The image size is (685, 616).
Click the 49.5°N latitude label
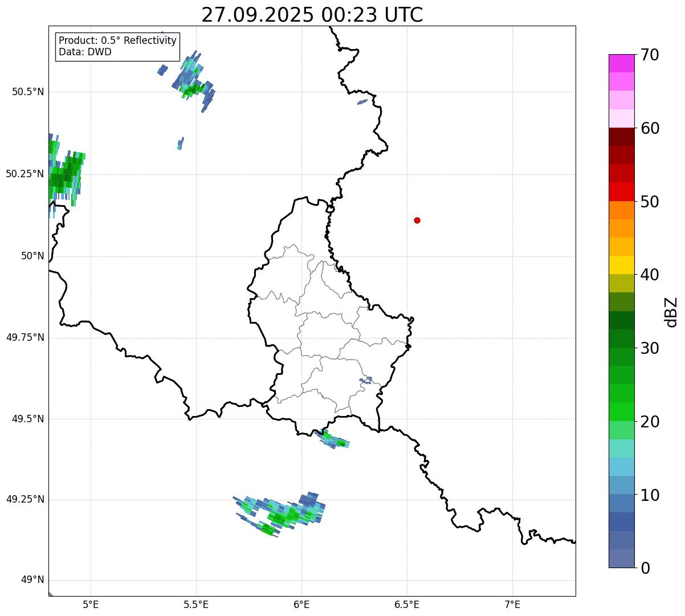(x=28, y=419)
